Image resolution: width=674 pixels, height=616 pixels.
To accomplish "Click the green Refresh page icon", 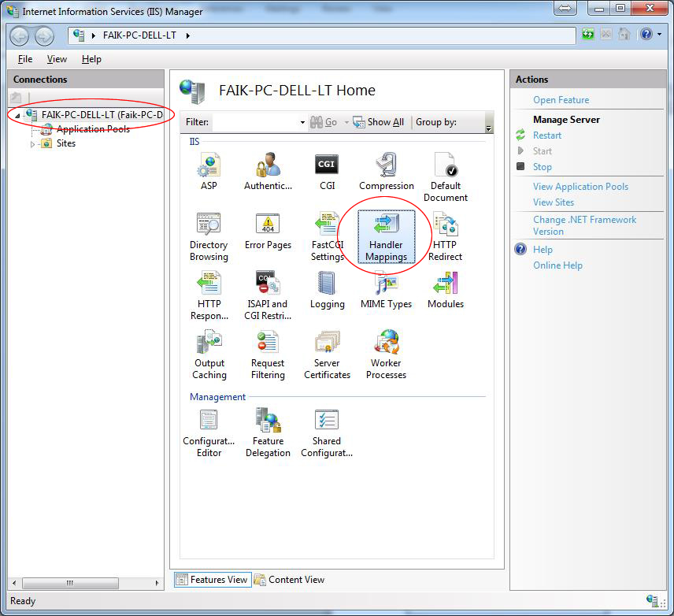I will point(587,34).
